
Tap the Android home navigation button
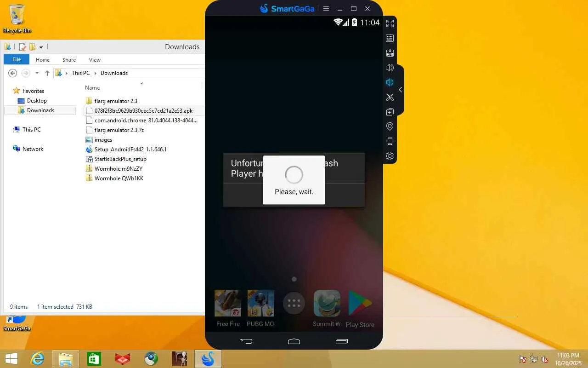(x=294, y=341)
